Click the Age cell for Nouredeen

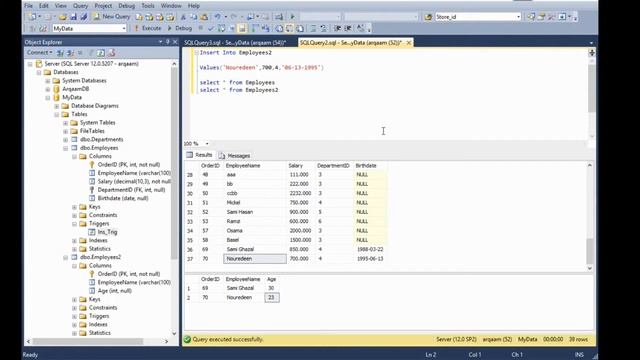tap(272, 298)
